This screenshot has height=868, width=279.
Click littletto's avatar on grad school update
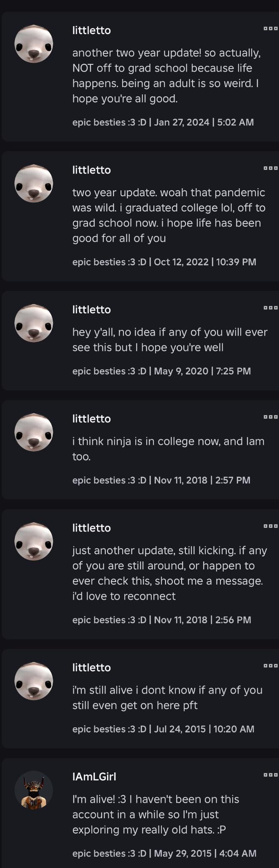tap(34, 43)
